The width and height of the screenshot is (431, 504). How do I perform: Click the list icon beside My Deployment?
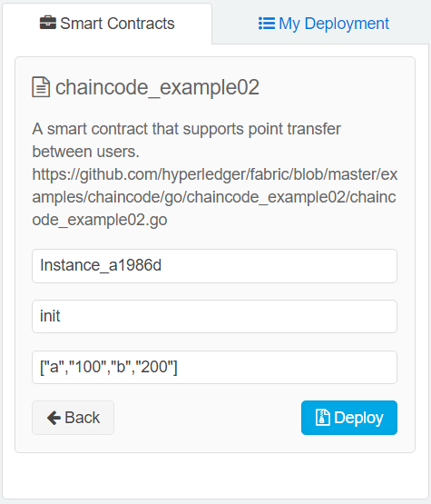tap(267, 24)
